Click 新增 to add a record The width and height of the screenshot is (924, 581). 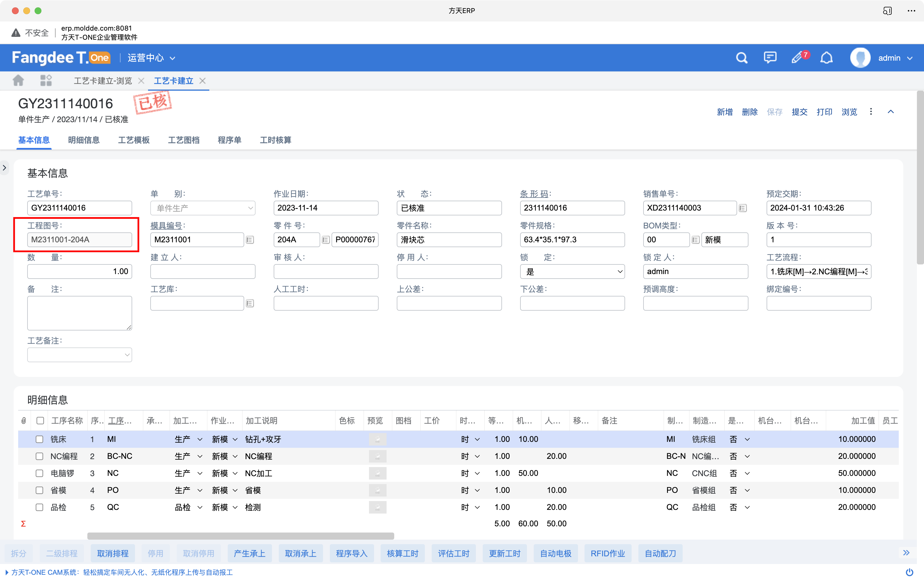click(x=724, y=112)
